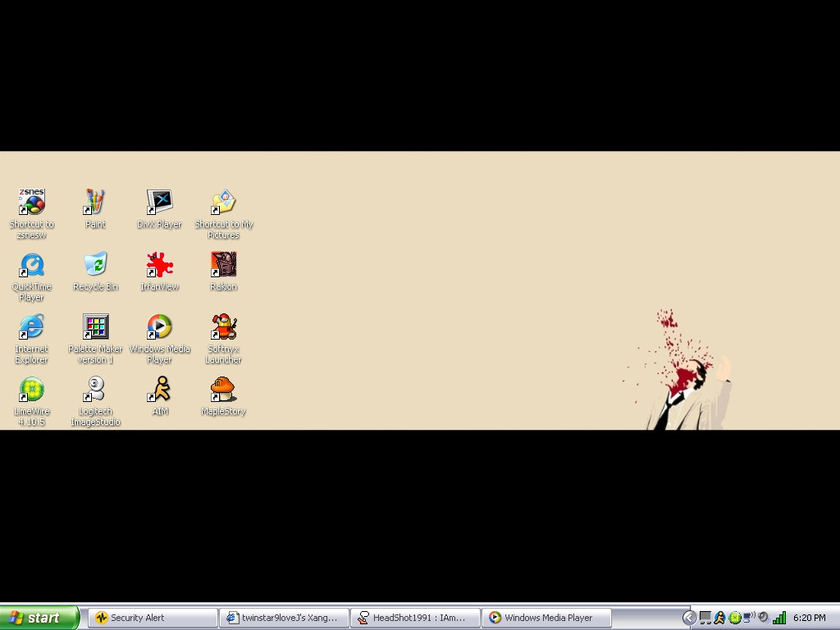Select the Internet Explorer desktop icon
The height and width of the screenshot is (630, 840).
coord(32,326)
